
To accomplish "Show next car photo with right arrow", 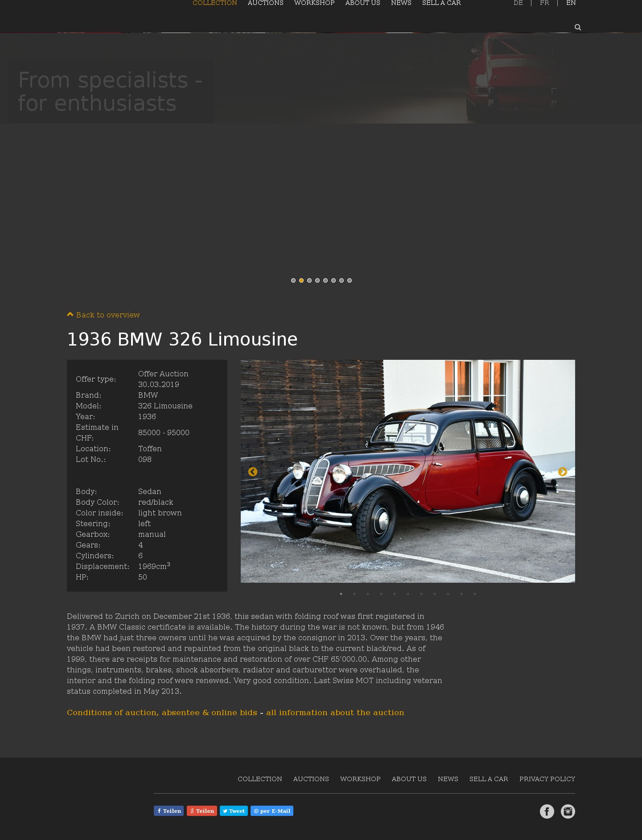I will tap(563, 472).
